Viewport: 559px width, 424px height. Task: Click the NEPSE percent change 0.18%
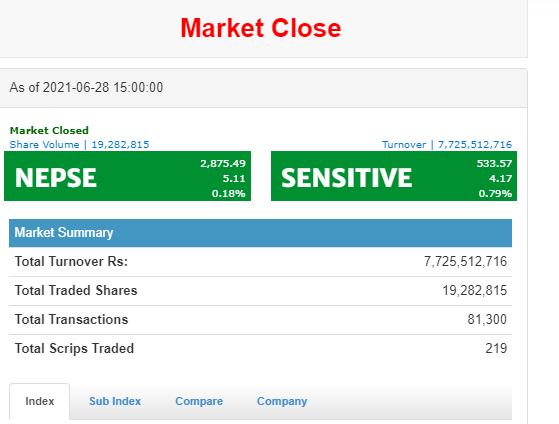click(228, 194)
